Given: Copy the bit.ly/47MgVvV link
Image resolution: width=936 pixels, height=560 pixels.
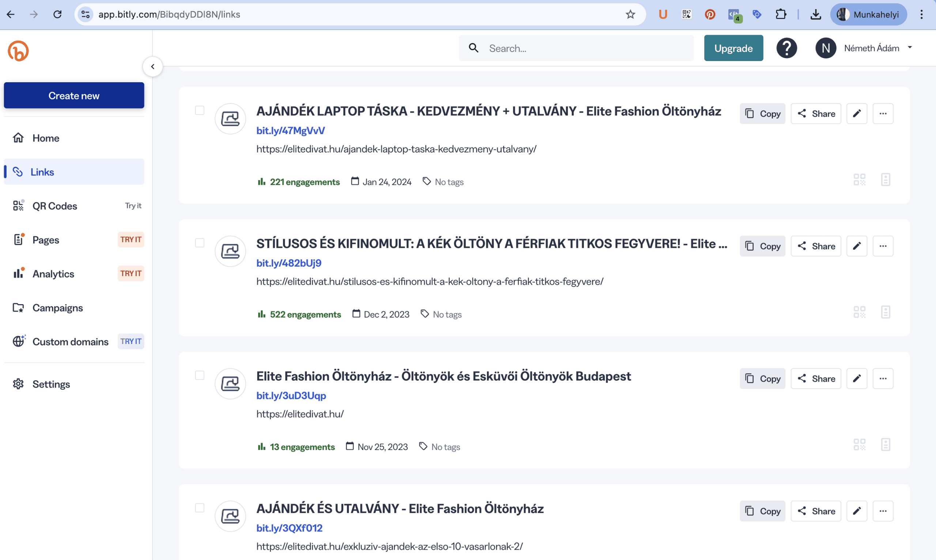Looking at the screenshot, I should tap(762, 114).
